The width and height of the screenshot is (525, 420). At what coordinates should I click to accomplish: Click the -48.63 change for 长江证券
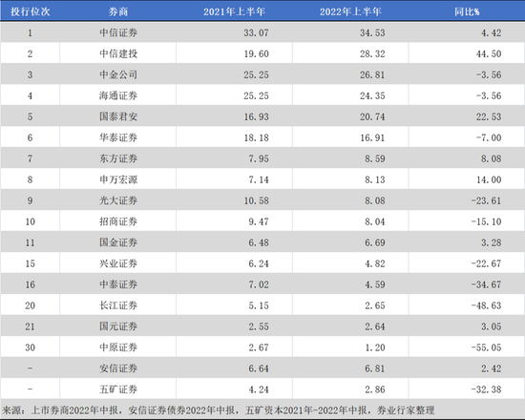tap(486, 305)
